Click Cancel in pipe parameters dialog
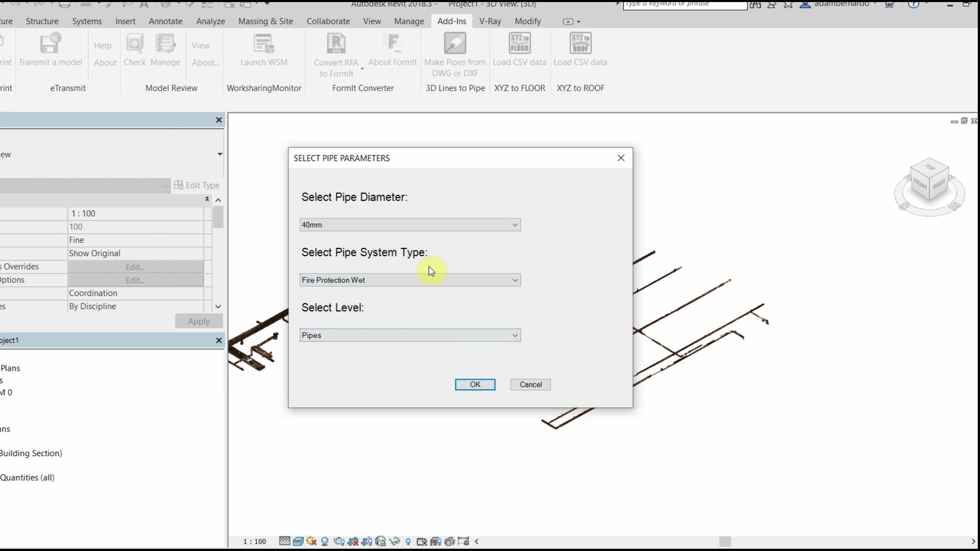980x551 pixels. point(530,385)
